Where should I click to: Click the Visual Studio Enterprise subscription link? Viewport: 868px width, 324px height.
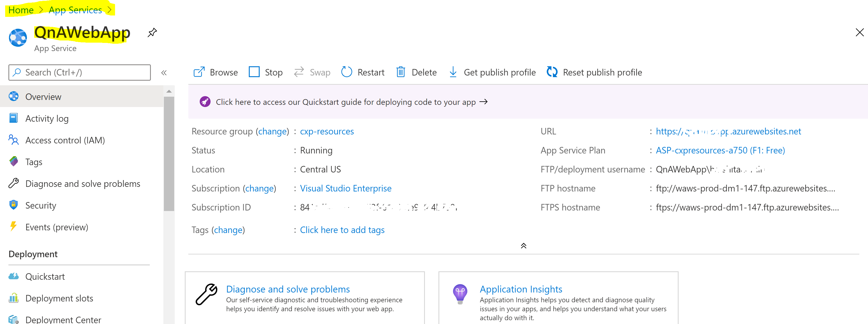346,188
